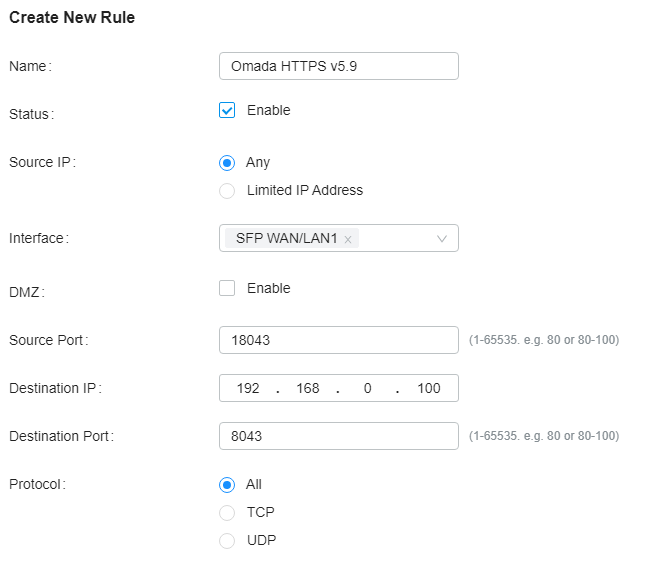This screenshot has width=650, height=561.
Task: Enable the DMZ checkbox
Action: (x=227, y=288)
